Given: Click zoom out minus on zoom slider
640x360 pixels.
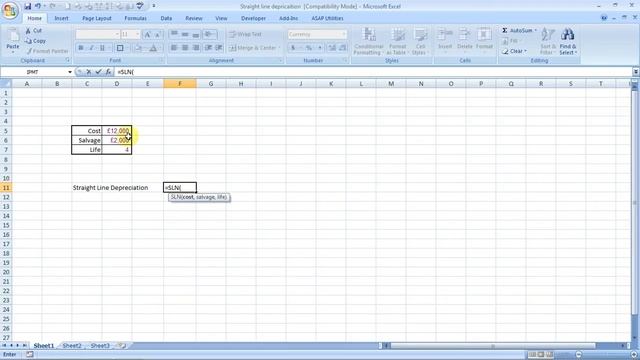Looking at the screenshot, I should 578,354.
